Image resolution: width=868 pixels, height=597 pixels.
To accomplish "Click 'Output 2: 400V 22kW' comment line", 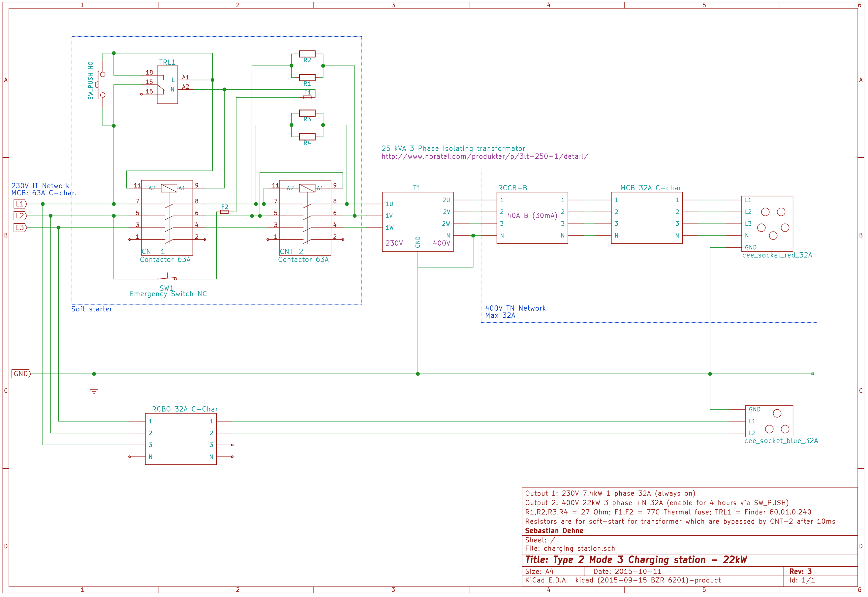I will click(657, 503).
